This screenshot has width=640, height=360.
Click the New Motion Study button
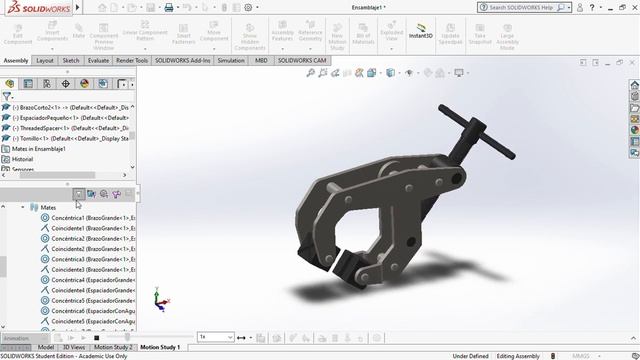point(337,36)
